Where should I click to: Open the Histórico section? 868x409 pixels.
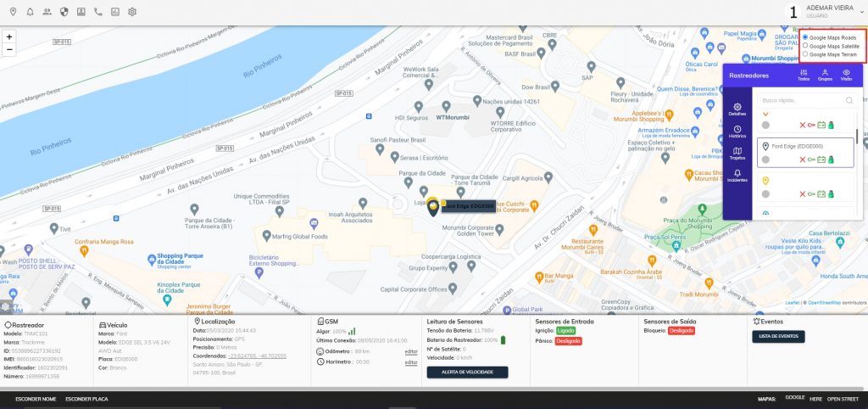click(737, 132)
